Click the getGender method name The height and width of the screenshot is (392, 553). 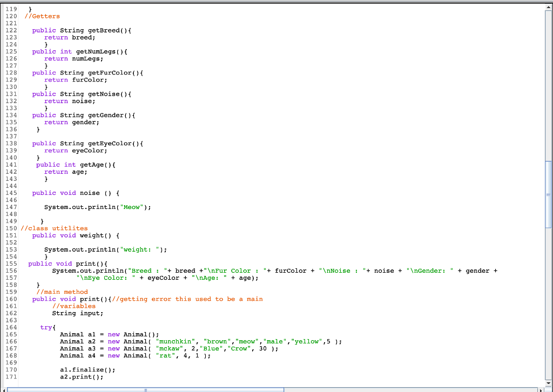tap(106, 115)
